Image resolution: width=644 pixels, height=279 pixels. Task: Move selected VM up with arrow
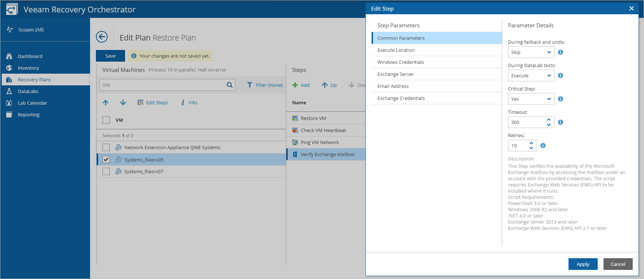point(106,102)
